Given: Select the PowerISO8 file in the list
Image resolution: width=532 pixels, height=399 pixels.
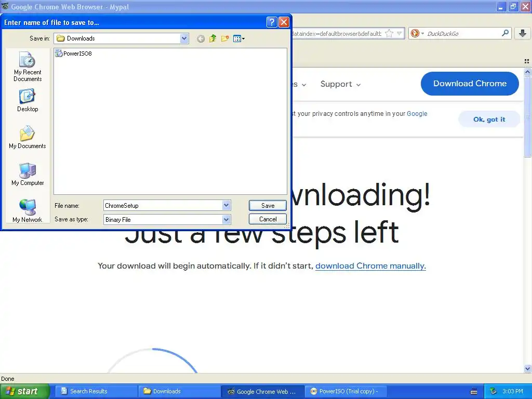Looking at the screenshot, I should click(74, 54).
